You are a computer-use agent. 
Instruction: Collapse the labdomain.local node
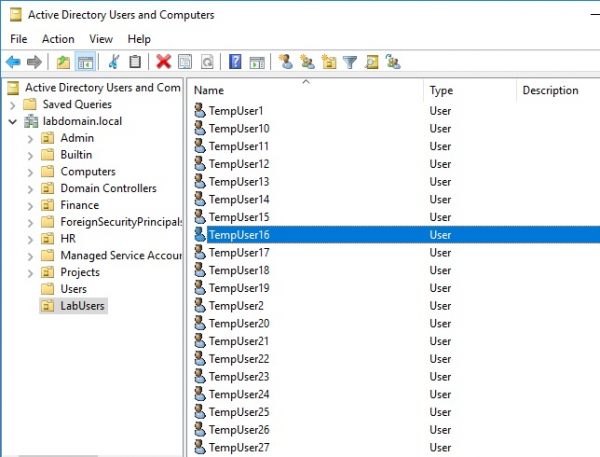click(x=13, y=122)
